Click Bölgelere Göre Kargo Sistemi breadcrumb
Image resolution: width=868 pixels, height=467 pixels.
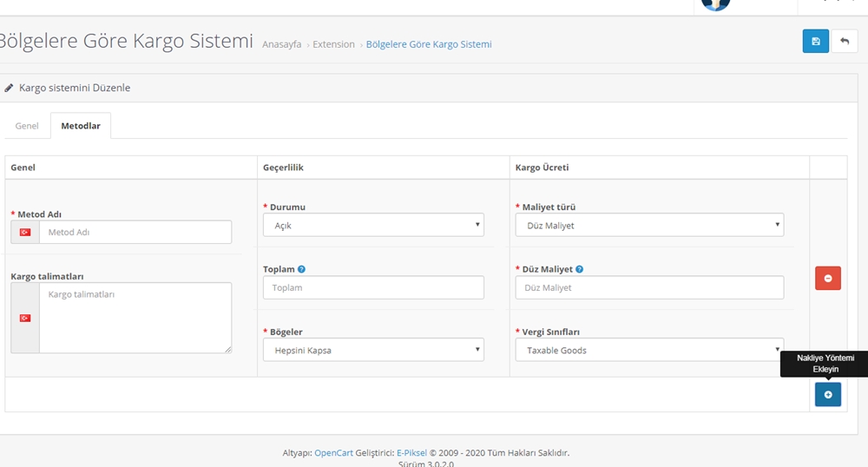[429, 44]
